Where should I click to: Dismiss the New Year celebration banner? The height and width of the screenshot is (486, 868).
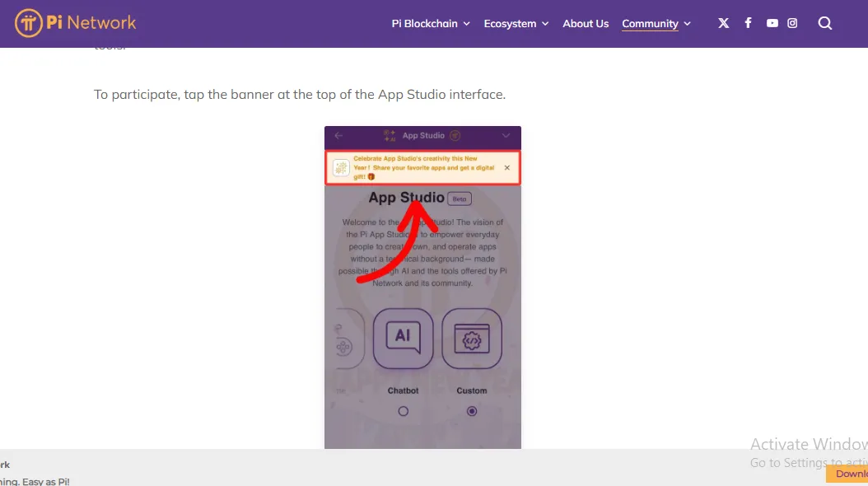point(506,167)
